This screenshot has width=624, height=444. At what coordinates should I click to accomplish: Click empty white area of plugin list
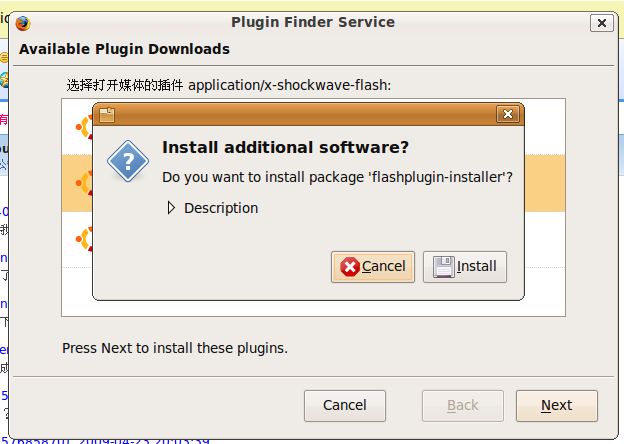click(313, 308)
